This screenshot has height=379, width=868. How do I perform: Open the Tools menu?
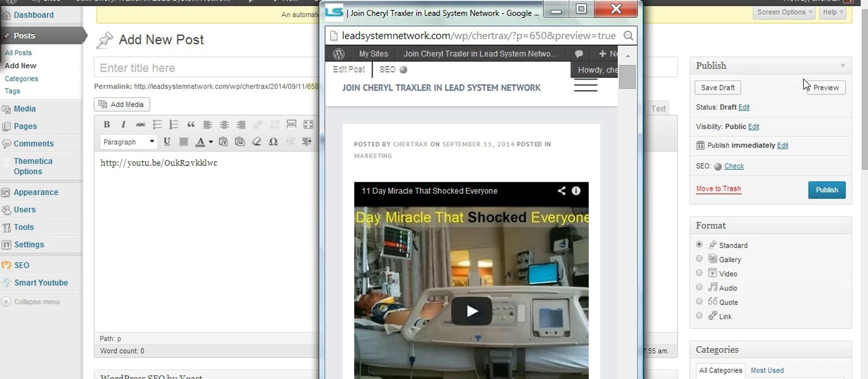24,227
